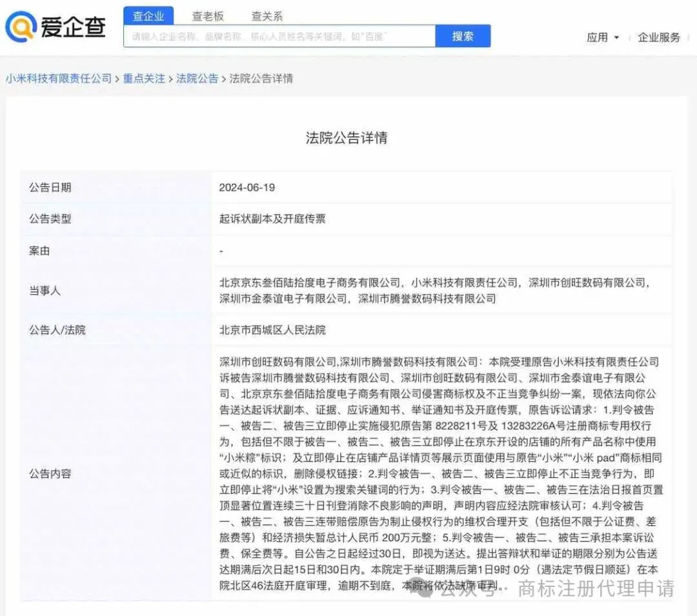697x616 pixels.
Task: Click 法院公告详情 breadcrumb text
Action: tap(261, 79)
